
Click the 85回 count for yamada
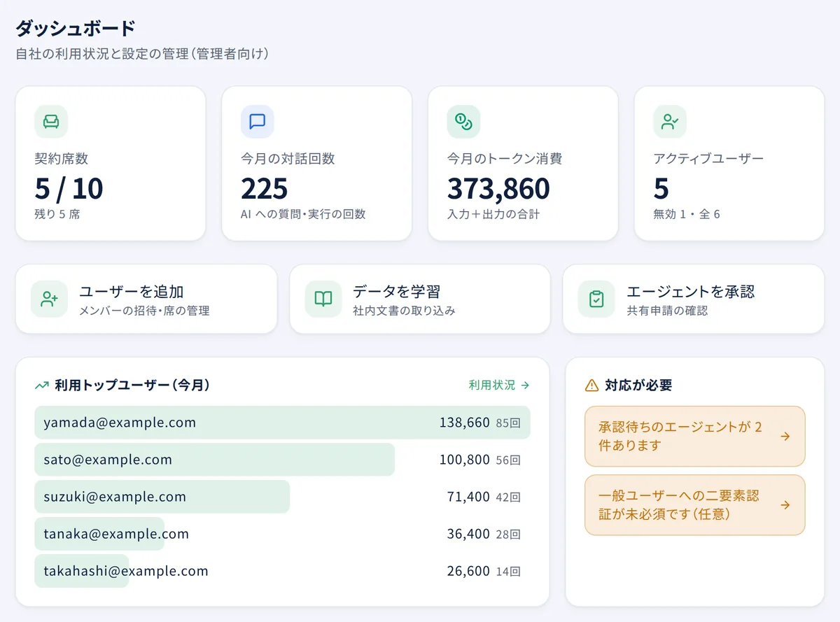point(508,423)
